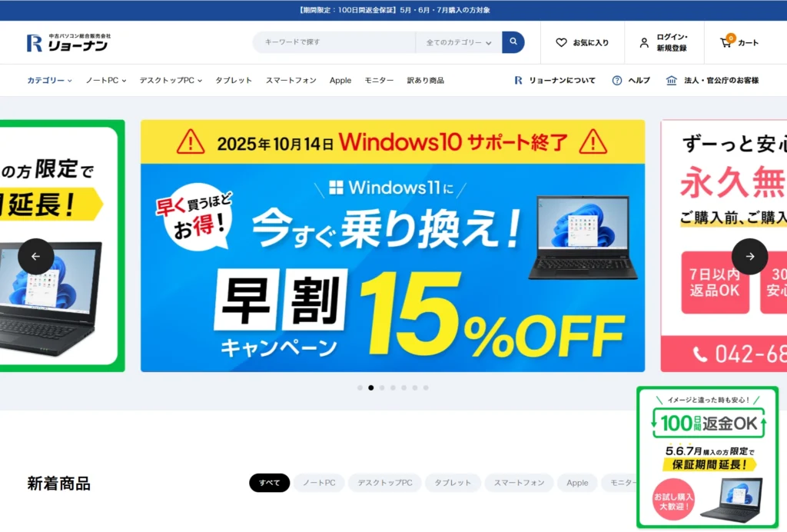This screenshot has width=787, height=532.
Task: Expand the ノートPC menu dropdown
Action: pyautogui.click(x=106, y=80)
